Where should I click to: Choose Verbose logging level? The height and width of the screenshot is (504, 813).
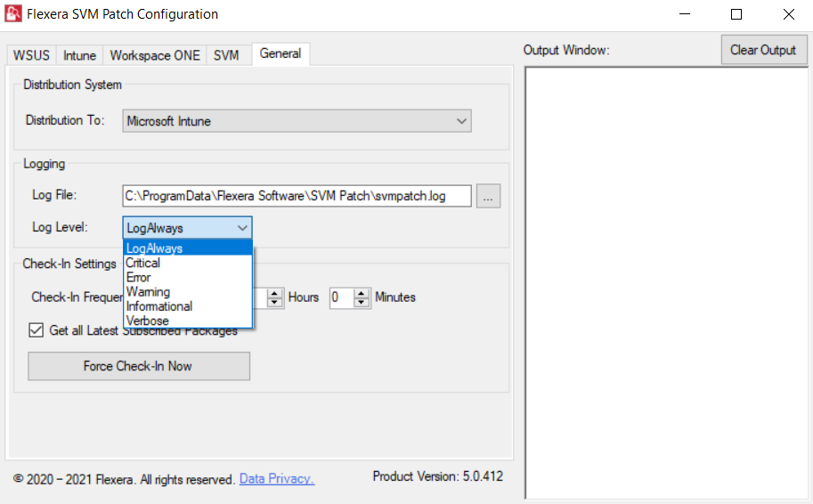point(147,321)
